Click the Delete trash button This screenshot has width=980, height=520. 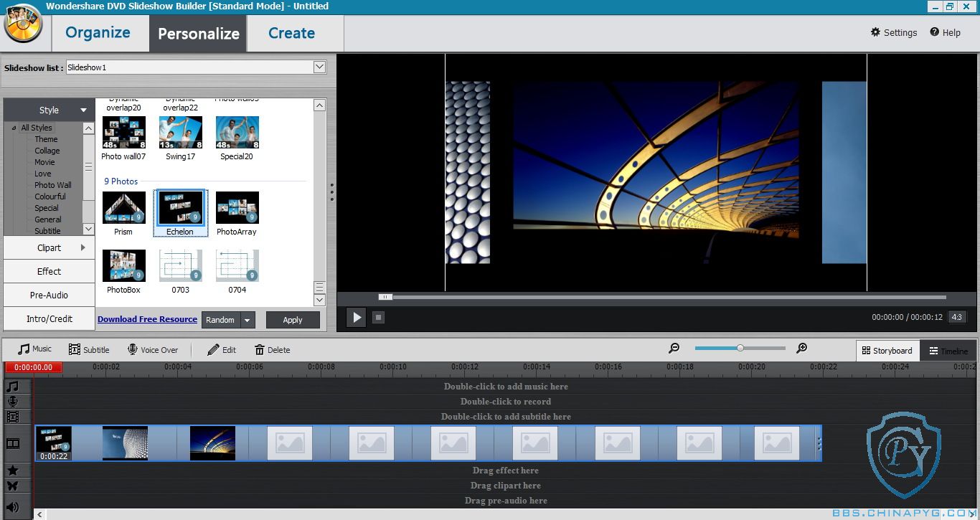272,349
